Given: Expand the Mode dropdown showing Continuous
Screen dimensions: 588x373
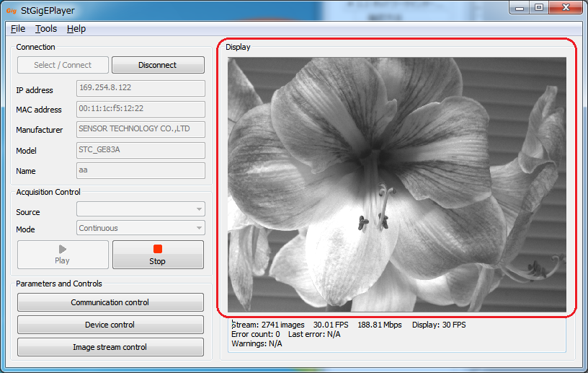Looking at the screenshot, I should pos(141,228).
